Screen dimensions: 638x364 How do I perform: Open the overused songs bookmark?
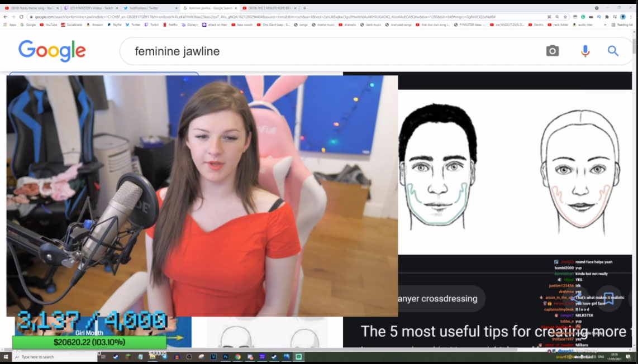(398, 25)
